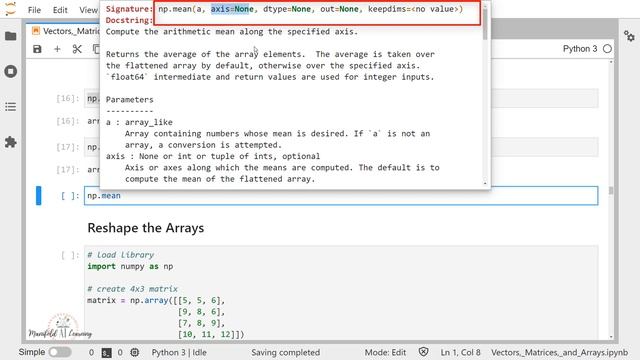Click the 'Parameters' heading in docstring

tap(130, 100)
